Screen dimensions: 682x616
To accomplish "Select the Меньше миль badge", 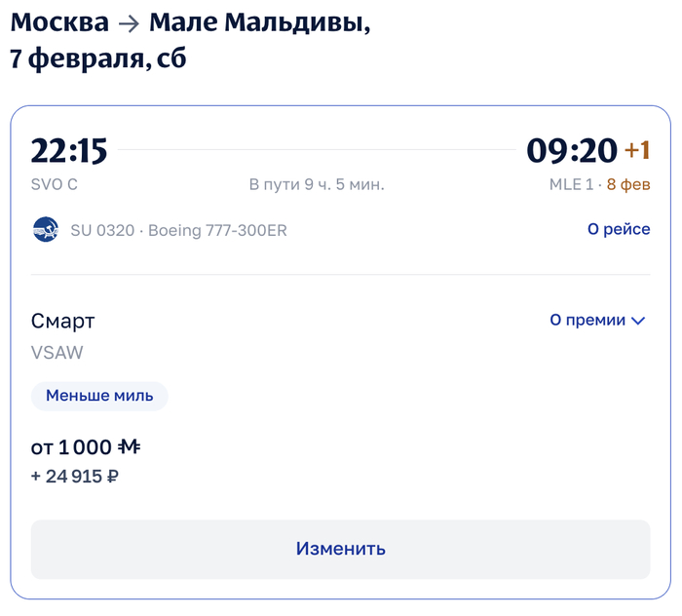I will coord(99,396).
